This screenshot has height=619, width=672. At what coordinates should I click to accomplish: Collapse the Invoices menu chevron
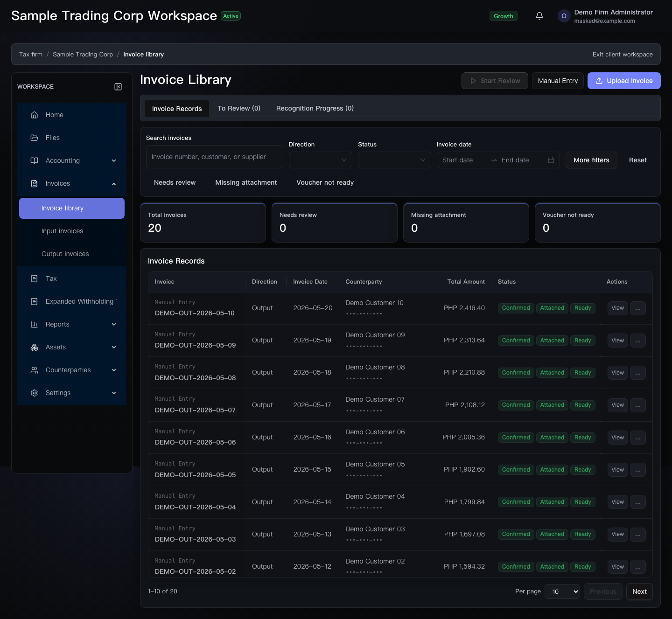click(114, 184)
